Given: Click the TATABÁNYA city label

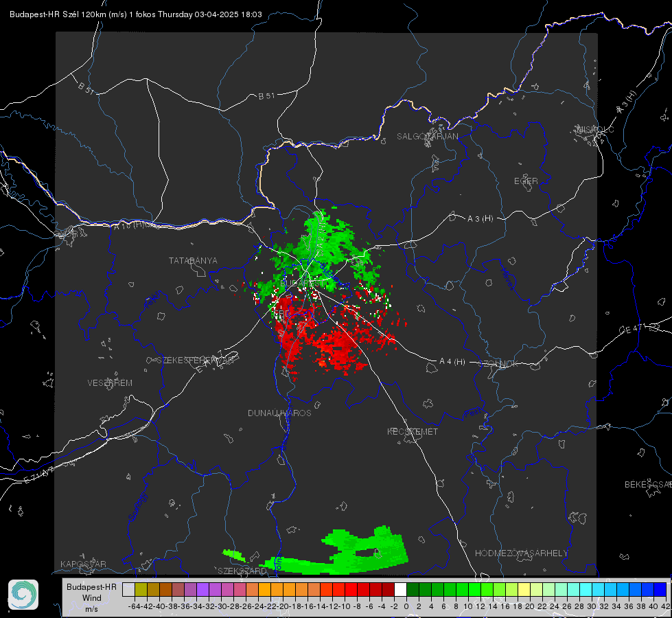Looking at the screenshot, I should pos(193,261).
